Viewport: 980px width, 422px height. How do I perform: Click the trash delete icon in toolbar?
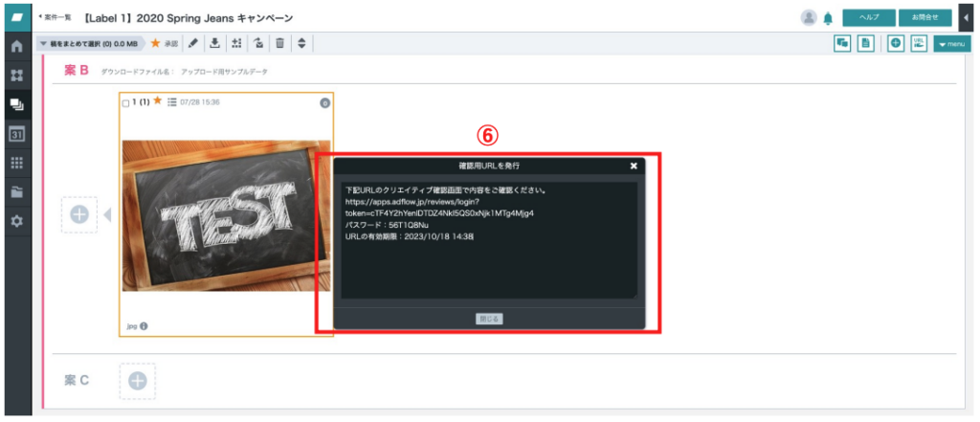click(x=280, y=44)
